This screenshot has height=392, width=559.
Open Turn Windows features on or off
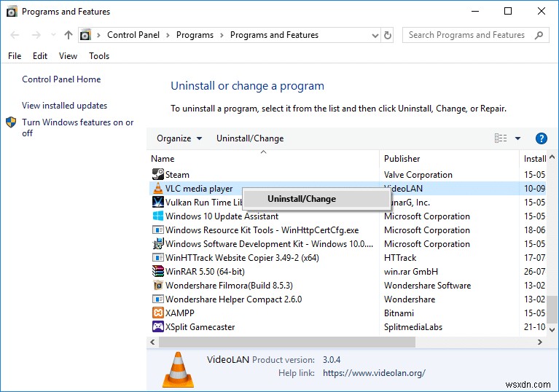(78, 128)
